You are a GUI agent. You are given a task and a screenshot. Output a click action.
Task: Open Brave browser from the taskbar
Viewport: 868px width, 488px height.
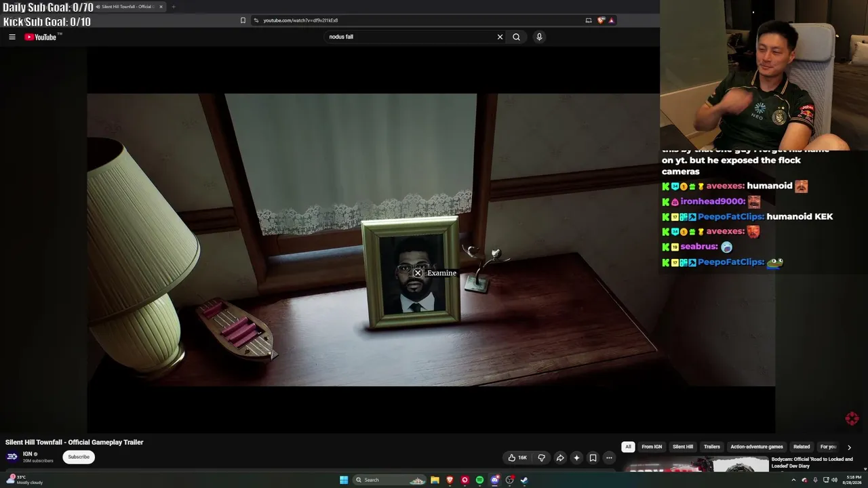450,480
